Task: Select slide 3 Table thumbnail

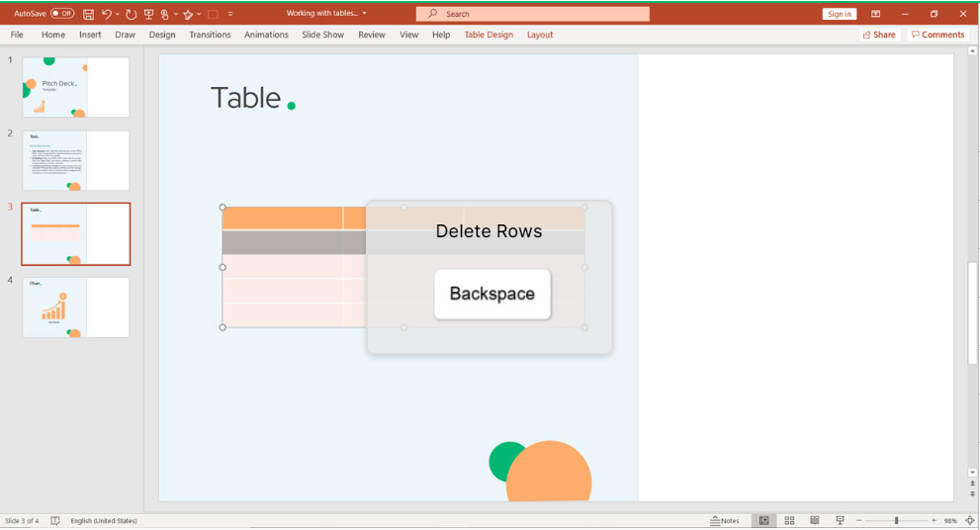Action: (x=75, y=233)
